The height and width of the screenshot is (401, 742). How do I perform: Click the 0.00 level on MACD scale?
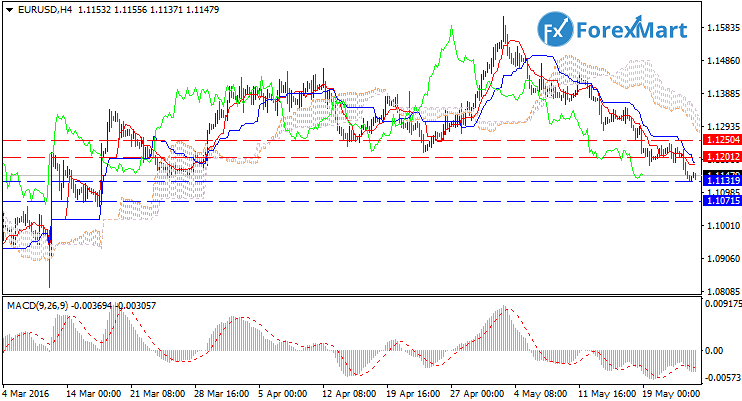coord(716,351)
